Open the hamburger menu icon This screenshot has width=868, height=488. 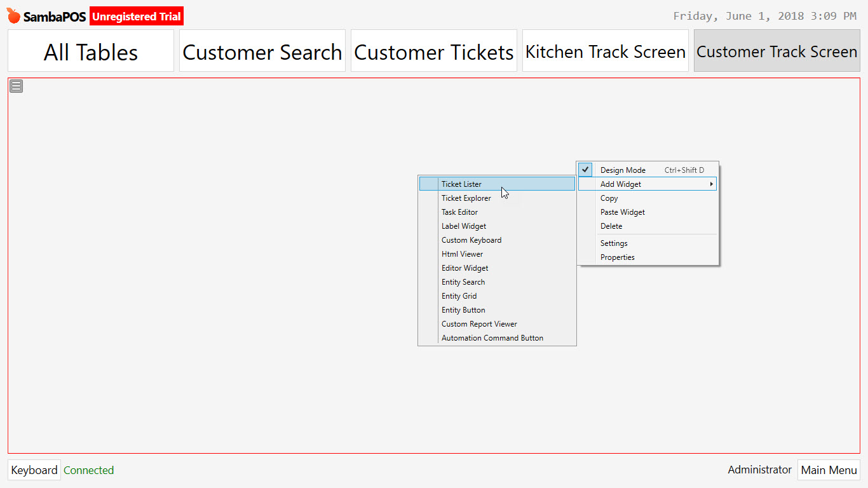[16, 85]
